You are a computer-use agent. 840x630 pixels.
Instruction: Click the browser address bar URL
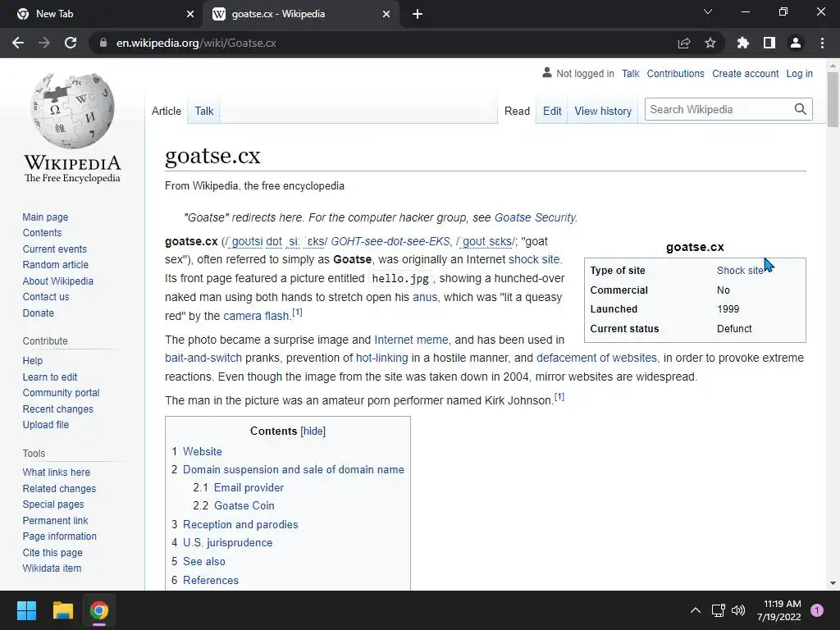pyautogui.click(x=196, y=43)
